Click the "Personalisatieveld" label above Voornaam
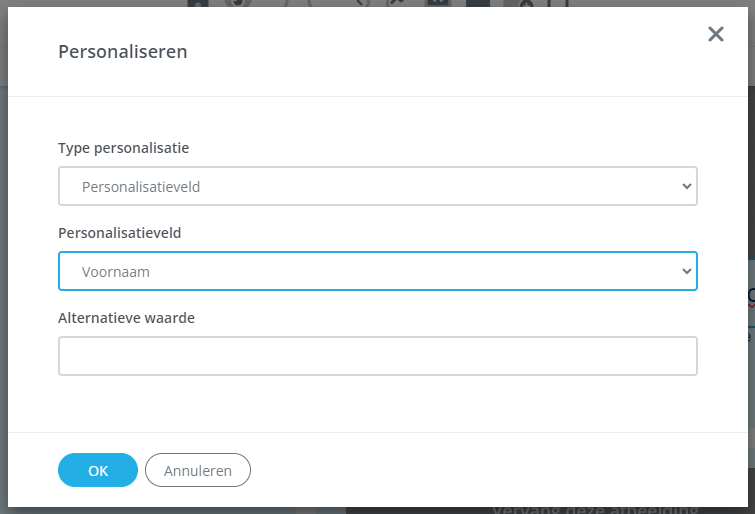 [120, 233]
